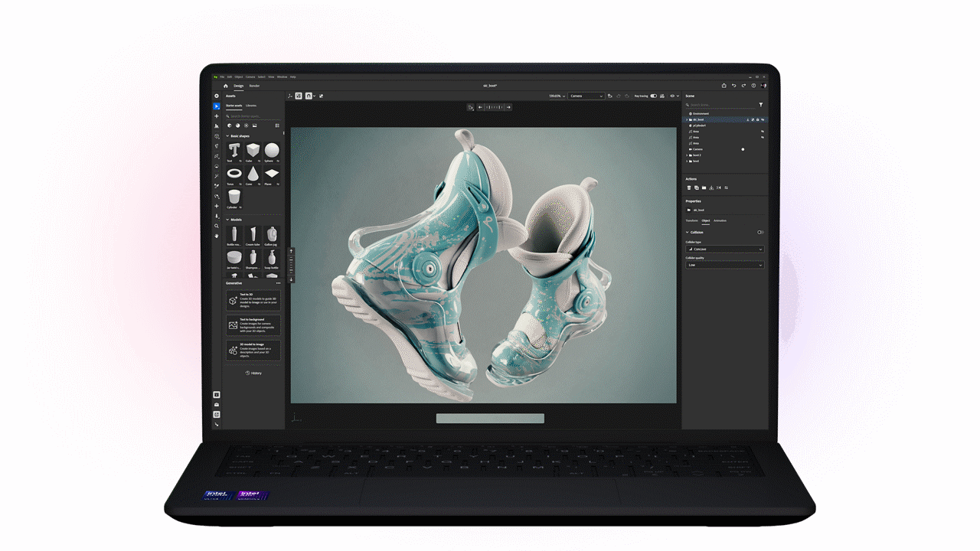Click the Duplicate action icon
Viewport: 980px width, 551px height.
697,187
